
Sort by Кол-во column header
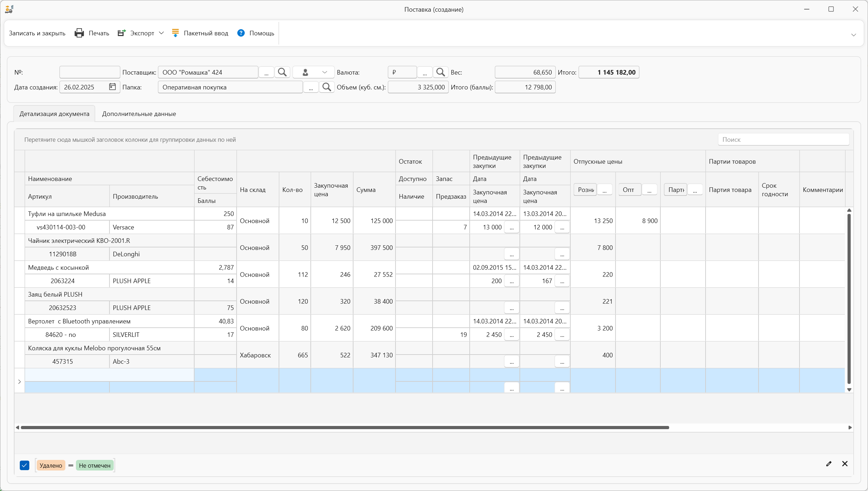(x=295, y=190)
